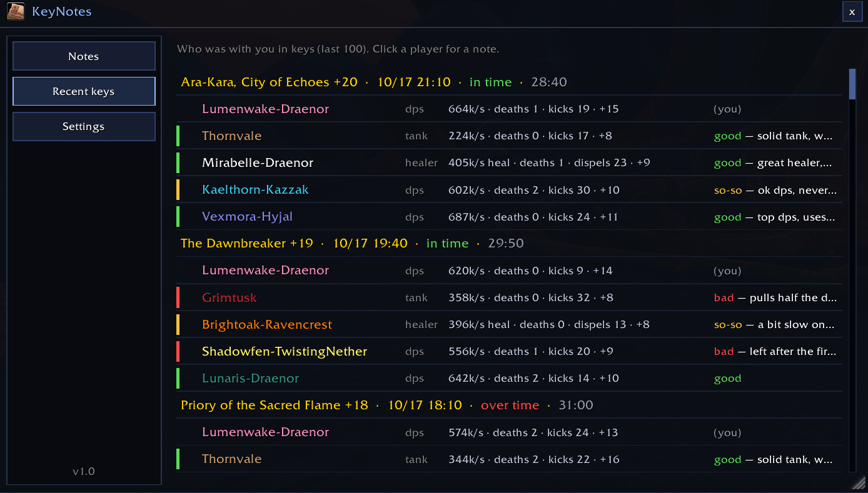
Task: Click the scrollbar thumb of the key list
Action: [x=852, y=84]
